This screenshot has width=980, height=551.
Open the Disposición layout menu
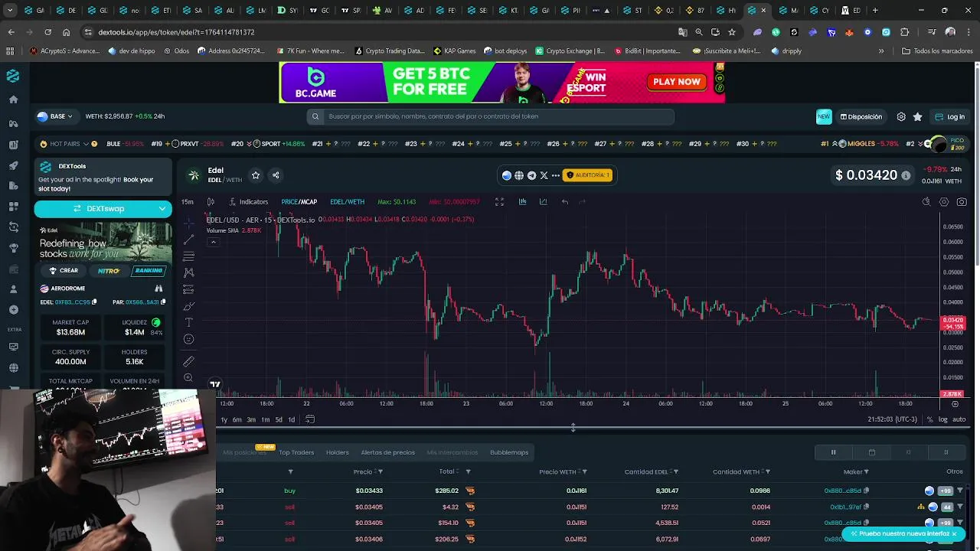click(x=861, y=117)
